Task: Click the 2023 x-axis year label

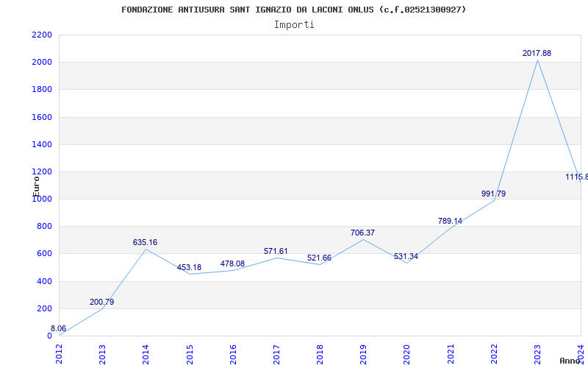Action: pyautogui.click(x=537, y=353)
